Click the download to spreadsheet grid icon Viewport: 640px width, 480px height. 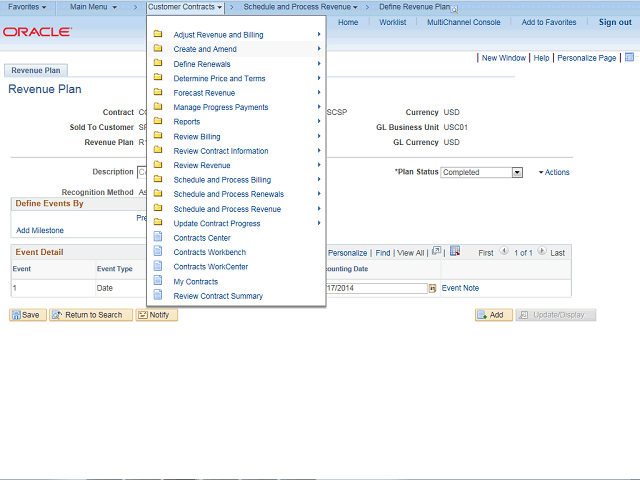tap(455, 251)
